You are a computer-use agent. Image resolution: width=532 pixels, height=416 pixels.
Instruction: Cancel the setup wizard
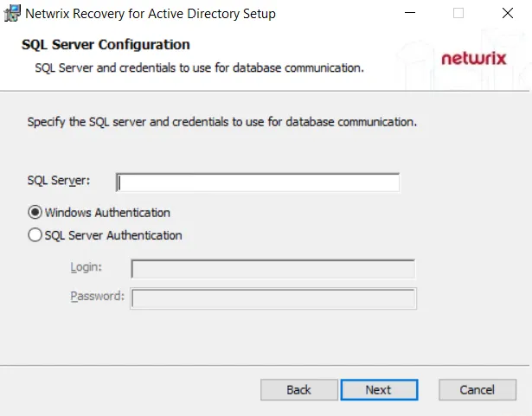tap(478, 390)
